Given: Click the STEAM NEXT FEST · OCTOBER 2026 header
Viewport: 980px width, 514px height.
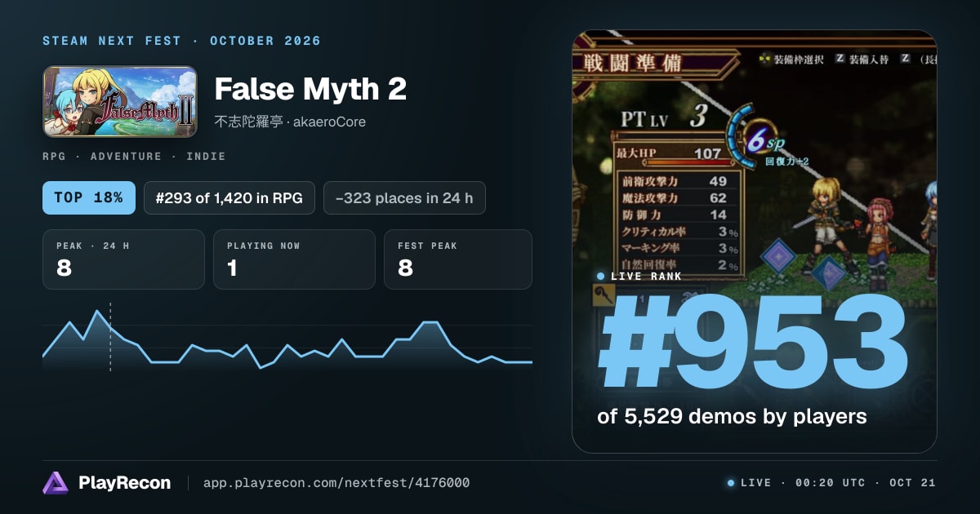Looking at the screenshot, I should point(181,41).
